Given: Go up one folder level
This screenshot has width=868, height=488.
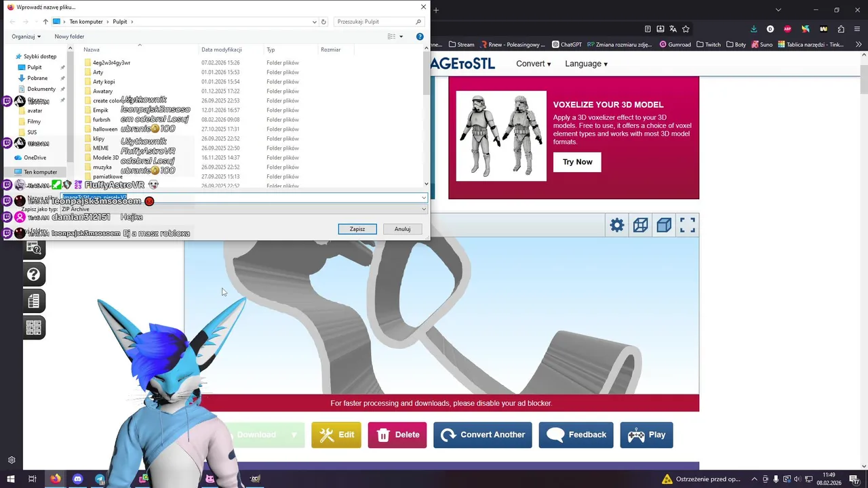Looking at the screenshot, I should point(45,22).
